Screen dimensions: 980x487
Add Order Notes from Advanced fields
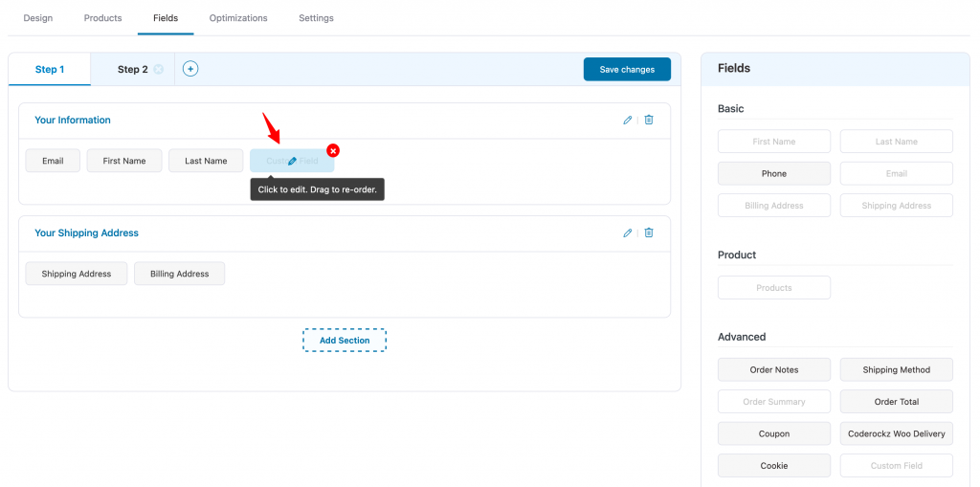coord(773,370)
